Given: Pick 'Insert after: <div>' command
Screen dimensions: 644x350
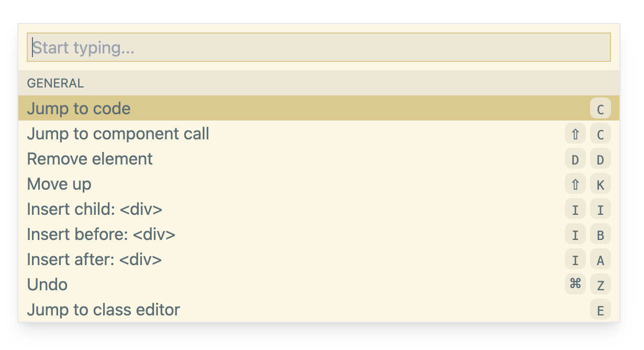Looking at the screenshot, I should point(94,259).
